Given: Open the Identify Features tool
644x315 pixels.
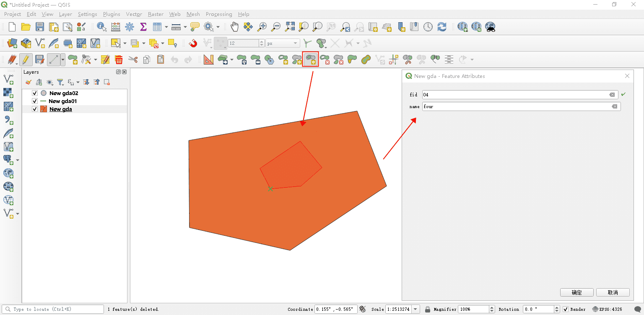Looking at the screenshot, I should (101, 27).
